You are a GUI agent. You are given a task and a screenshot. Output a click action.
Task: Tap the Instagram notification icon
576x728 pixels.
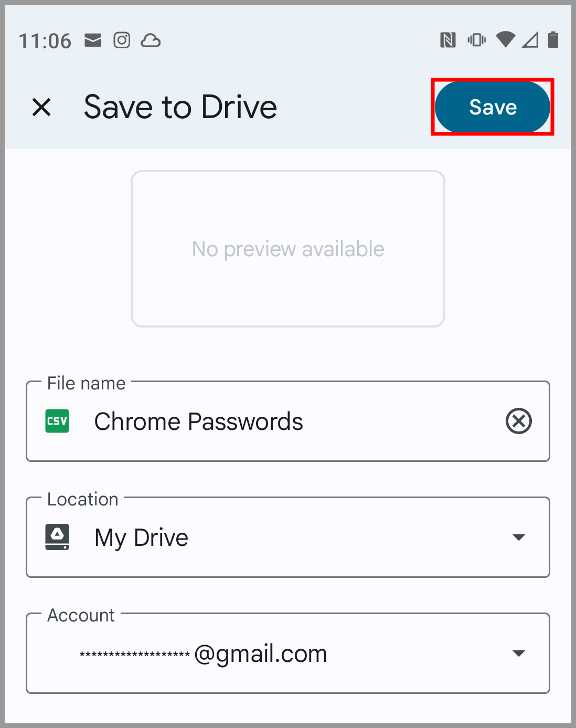click(x=122, y=39)
